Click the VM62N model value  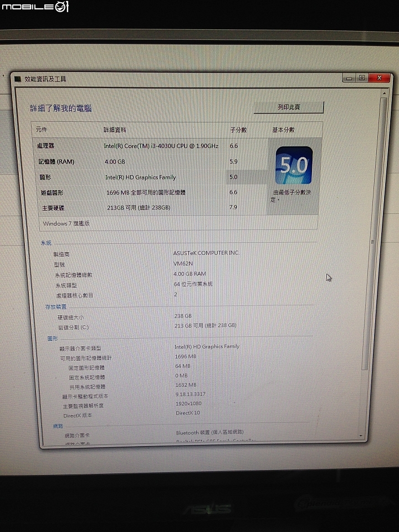(183, 263)
